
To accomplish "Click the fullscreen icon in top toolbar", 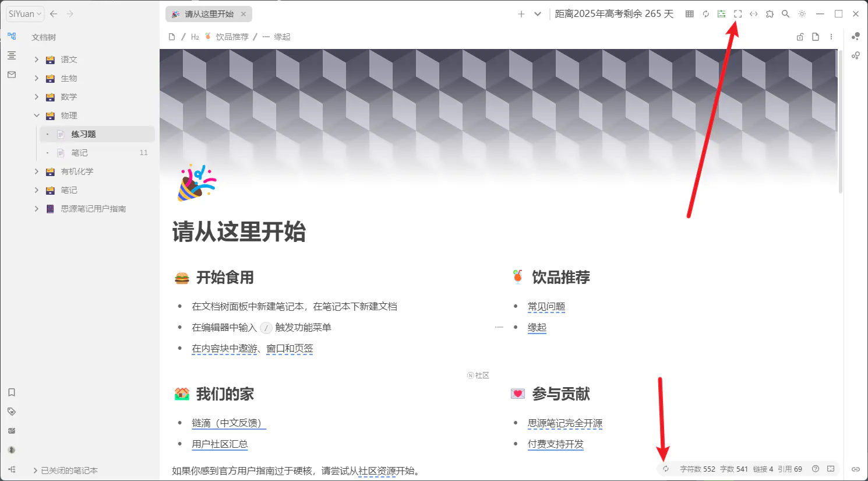I will click(738, 14).
